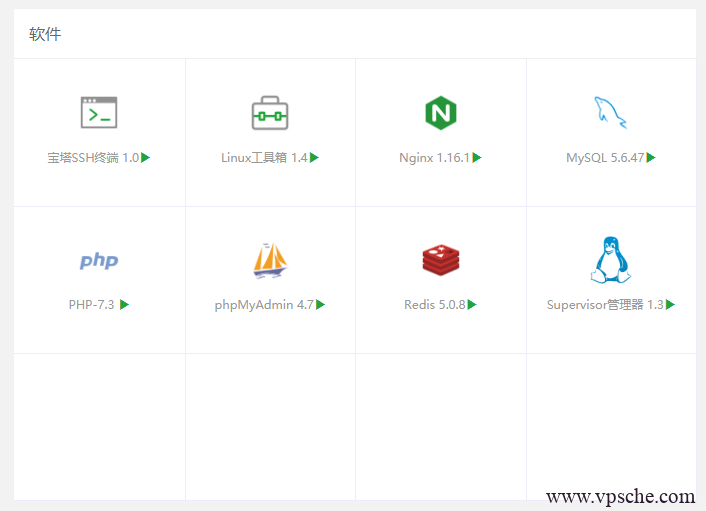Open the PHP-7.3 label
Viewport: 706px width, 511px height.
pyautogui.click(x=91, y=305)
